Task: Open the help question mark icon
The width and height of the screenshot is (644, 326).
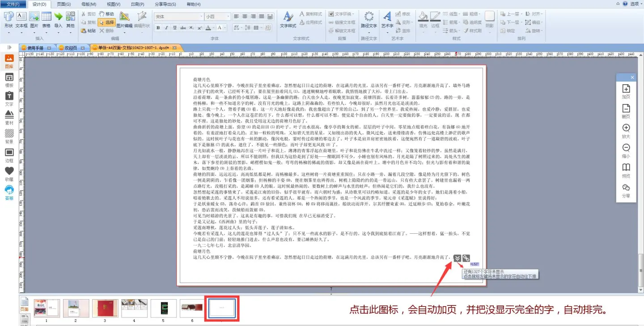Action: (625, 4)
